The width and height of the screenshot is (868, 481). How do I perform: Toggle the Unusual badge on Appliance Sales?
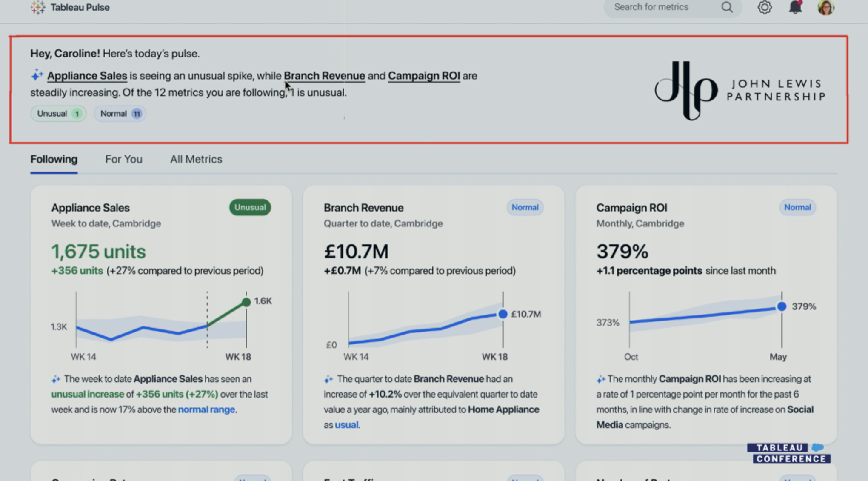click(249, 207)
